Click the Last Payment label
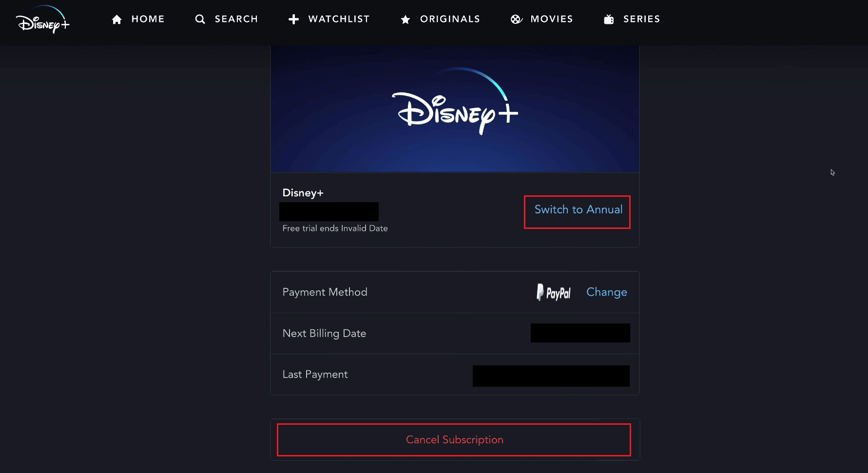Image resolution: width=868 pixels, height=473 pixels. [315, 374]
